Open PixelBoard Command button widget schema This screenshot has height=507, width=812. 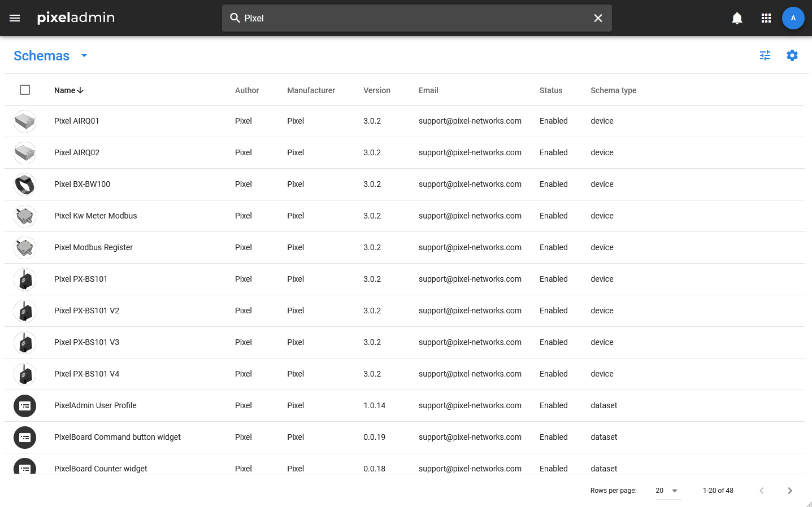[117, 437]
